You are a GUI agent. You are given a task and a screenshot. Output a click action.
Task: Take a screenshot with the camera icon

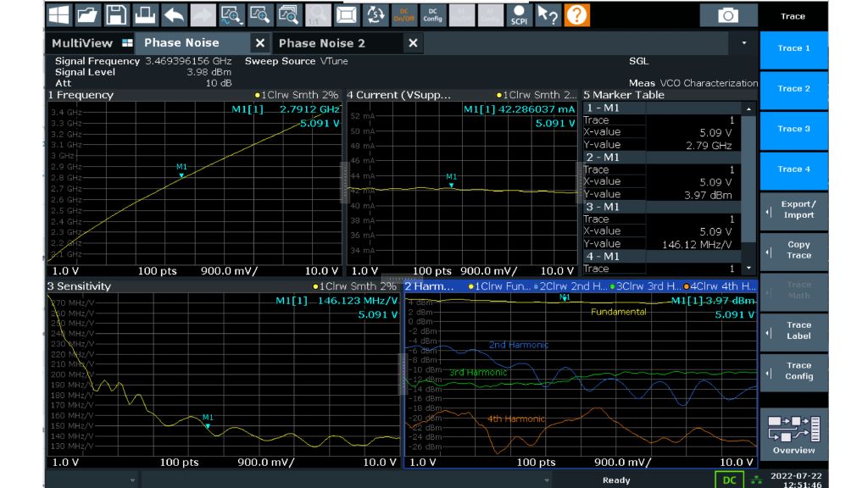coord(728,15)
